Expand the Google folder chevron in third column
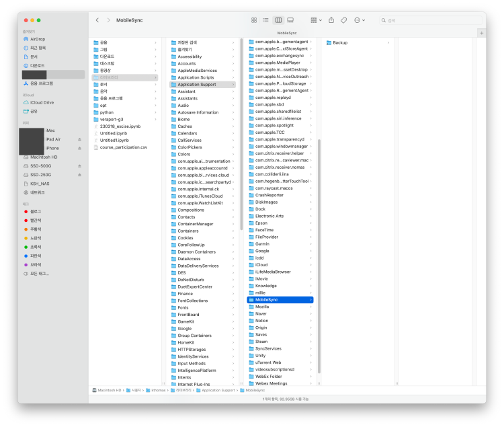This screenshot has height=427, width=504. tap(311, 251)
